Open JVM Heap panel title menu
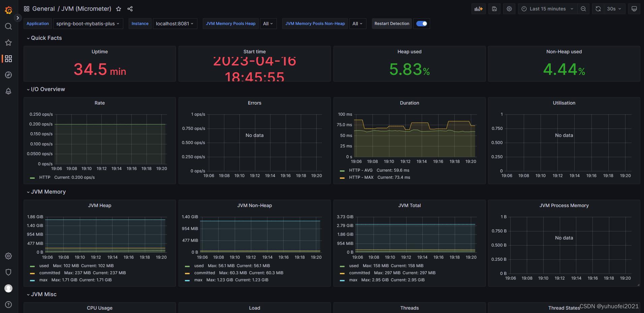 coord(100,205)
